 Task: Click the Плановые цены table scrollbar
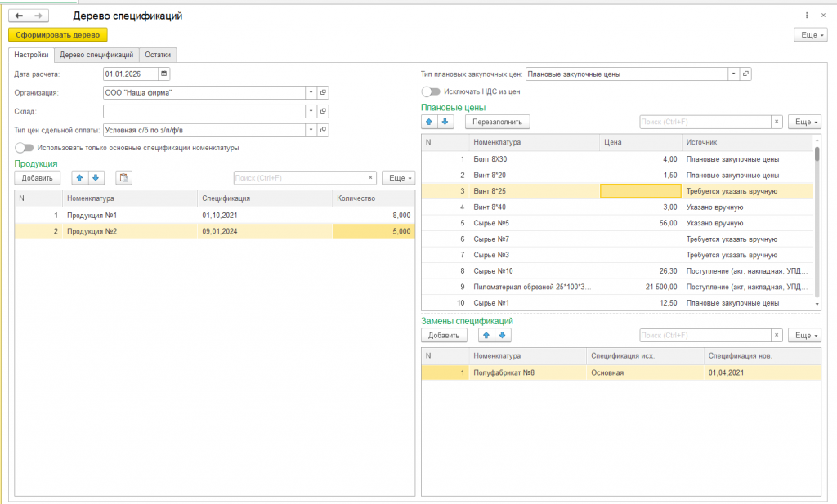[x=817, y=221]
